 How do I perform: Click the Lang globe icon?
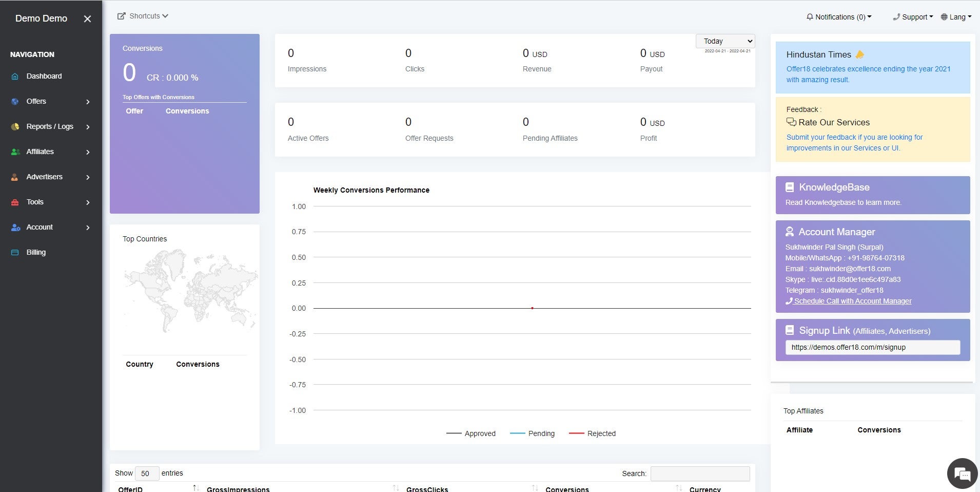[944, 17]
